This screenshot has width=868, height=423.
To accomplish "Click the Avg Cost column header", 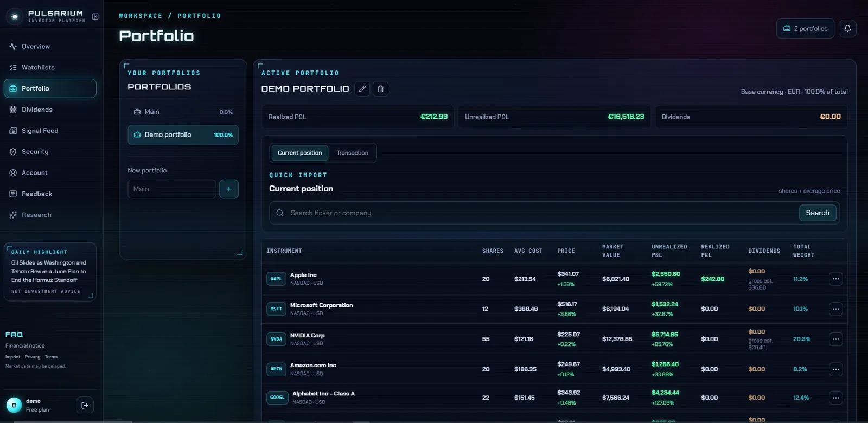I will pyautogui.click(x=528, y=251).
